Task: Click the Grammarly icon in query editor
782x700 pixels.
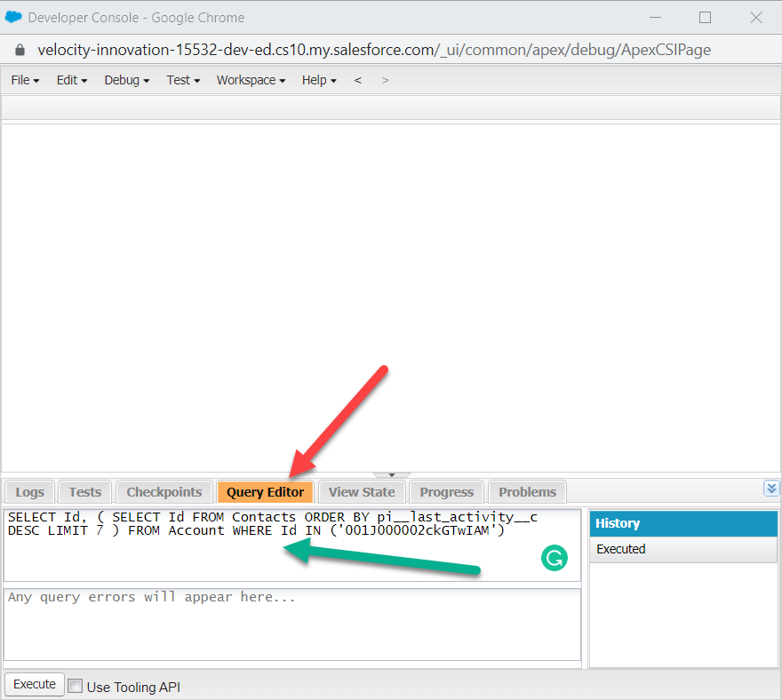Action: [x=555, y=558]
